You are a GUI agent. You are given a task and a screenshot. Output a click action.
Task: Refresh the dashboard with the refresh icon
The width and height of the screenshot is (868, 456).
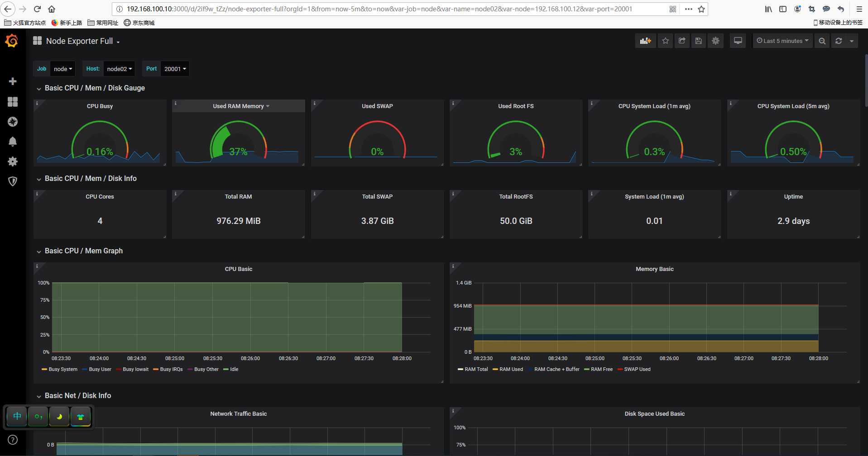[839, 41]
